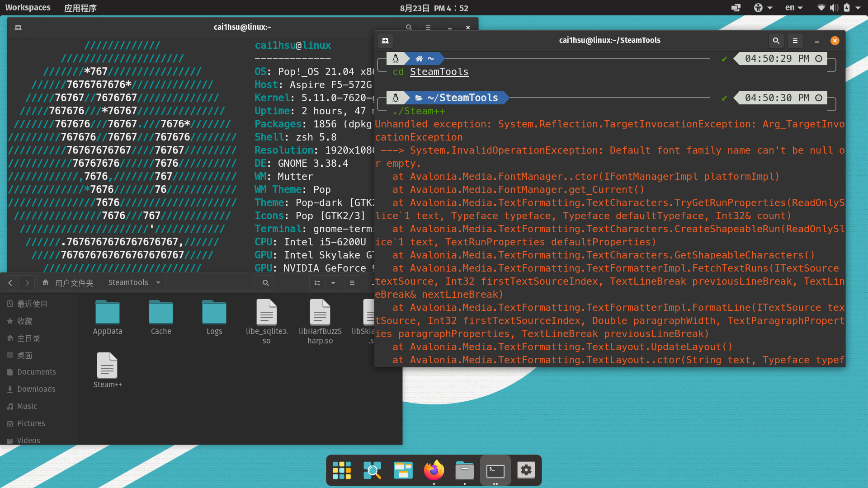Click the search icon in the SteamTools terminal
The height and width of the screenshot is (488, 868).
coord(776,41)
